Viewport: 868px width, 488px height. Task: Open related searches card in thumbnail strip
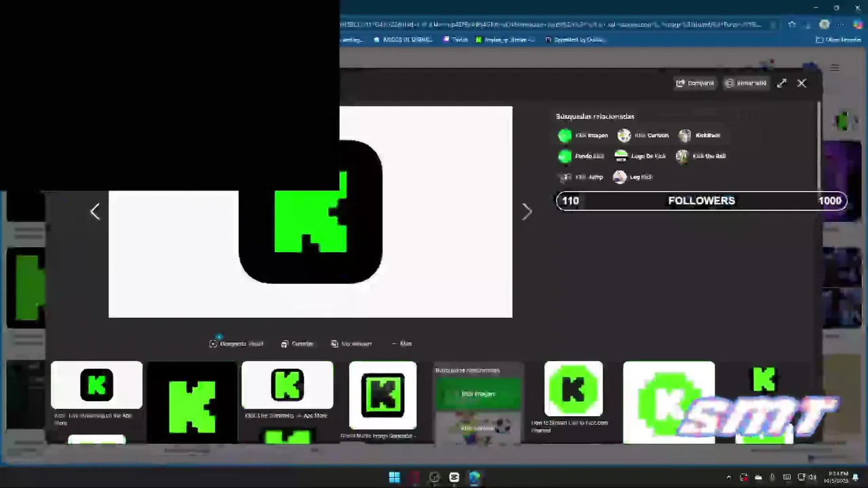(478, 403)
